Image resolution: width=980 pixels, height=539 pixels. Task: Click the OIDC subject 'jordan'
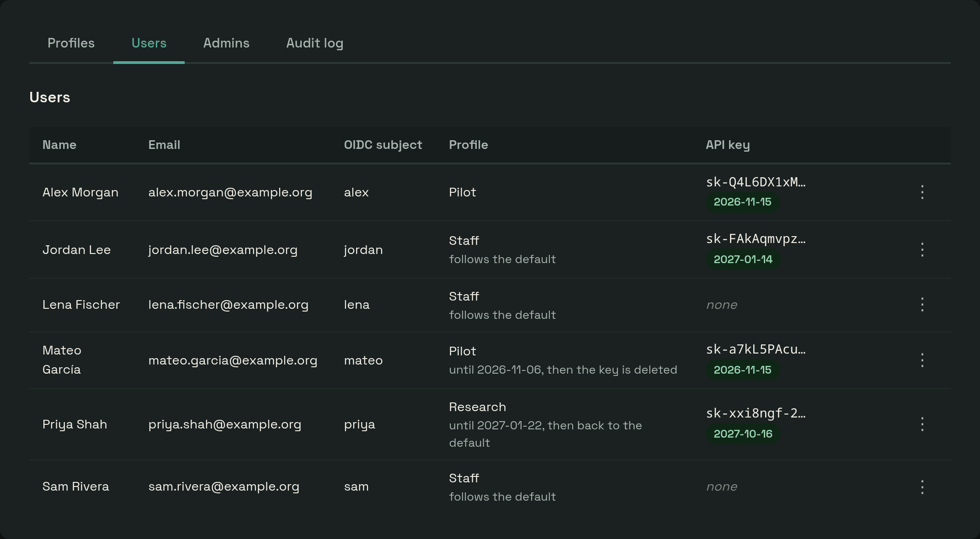click(x=363, y=250)
